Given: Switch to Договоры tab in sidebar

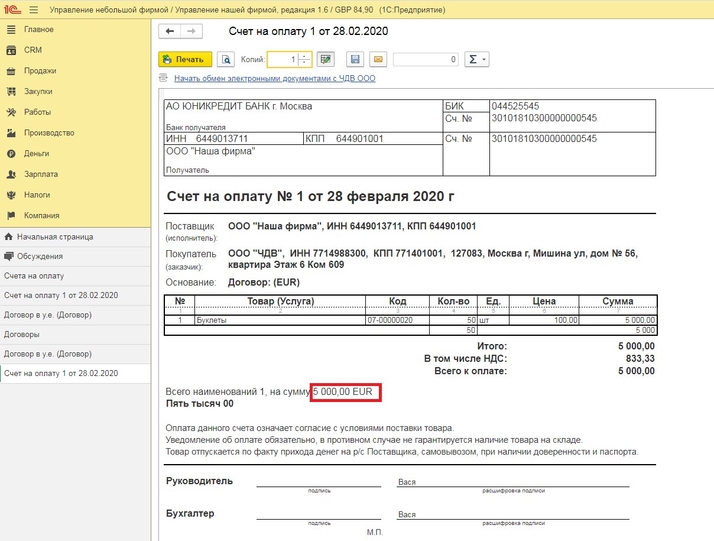Looking at the screenshot, I should 22,335.
